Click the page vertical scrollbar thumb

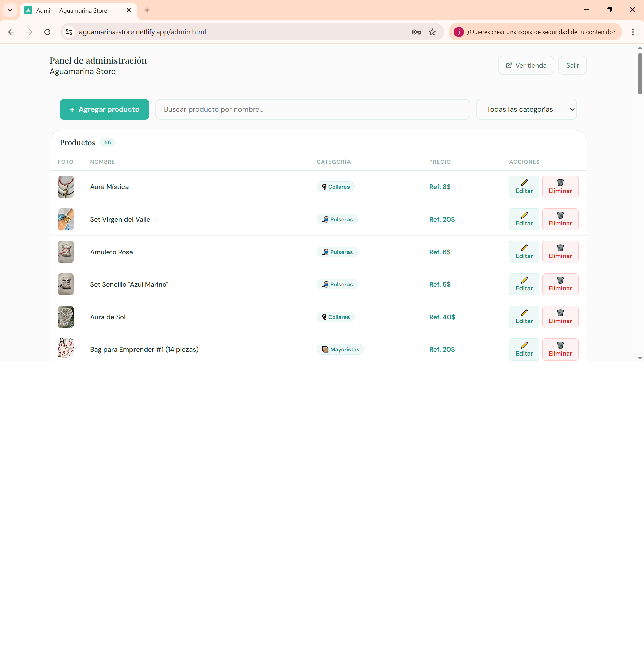tap(640, 73)
